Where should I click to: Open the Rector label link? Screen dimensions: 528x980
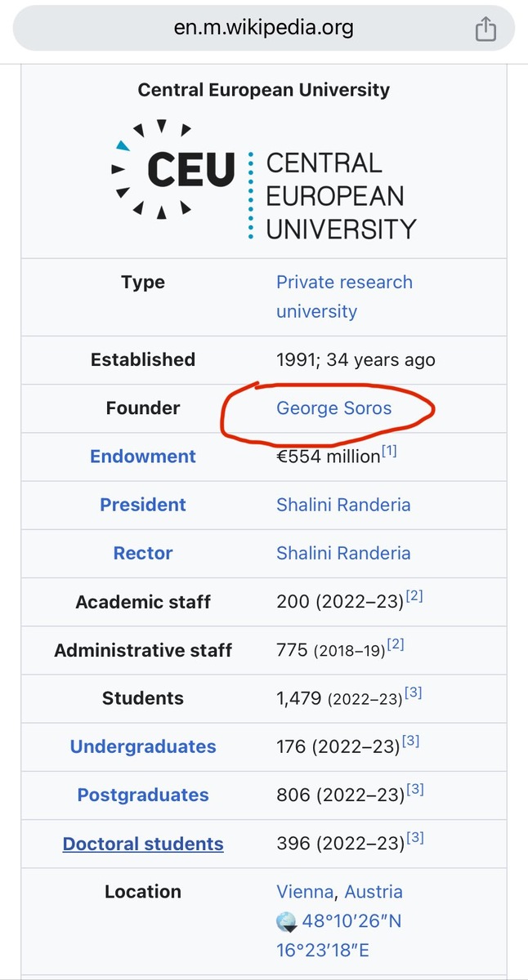click(143, 553)
